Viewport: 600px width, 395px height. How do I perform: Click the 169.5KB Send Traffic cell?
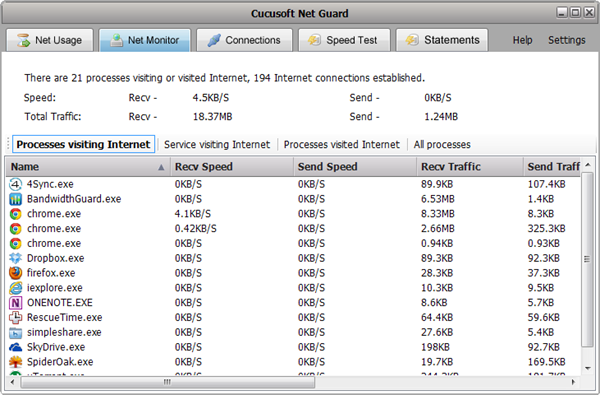coord(546,362)
